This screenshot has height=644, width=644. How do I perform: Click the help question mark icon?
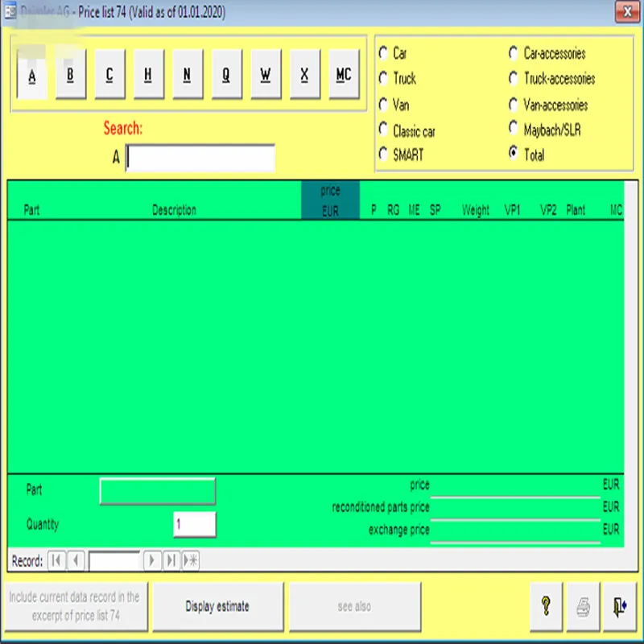tap(546, 606)
